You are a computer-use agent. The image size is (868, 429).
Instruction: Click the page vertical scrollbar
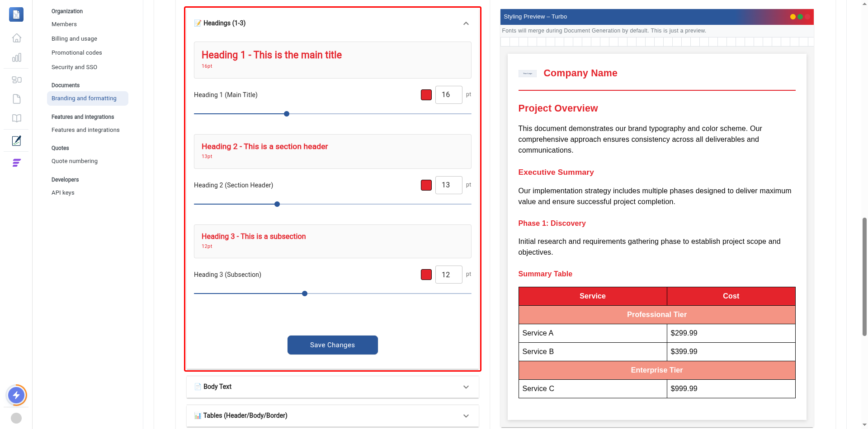point(864,276)
